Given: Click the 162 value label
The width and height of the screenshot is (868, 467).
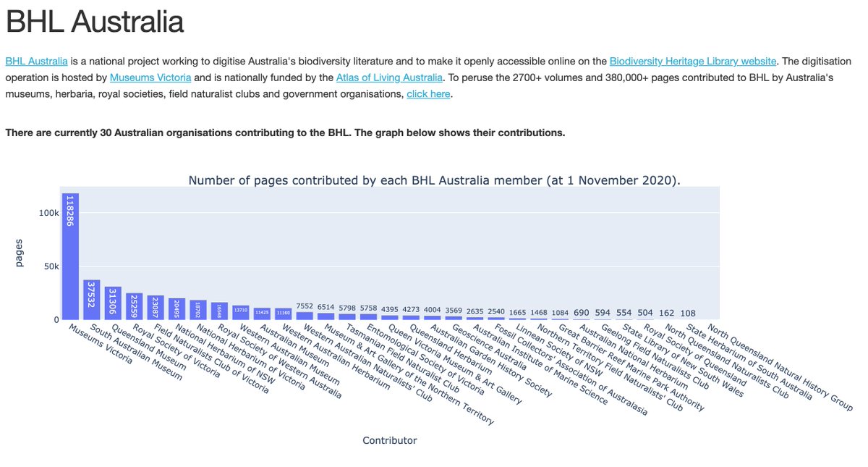Looking at the screenshot, I should pos(668,313).
